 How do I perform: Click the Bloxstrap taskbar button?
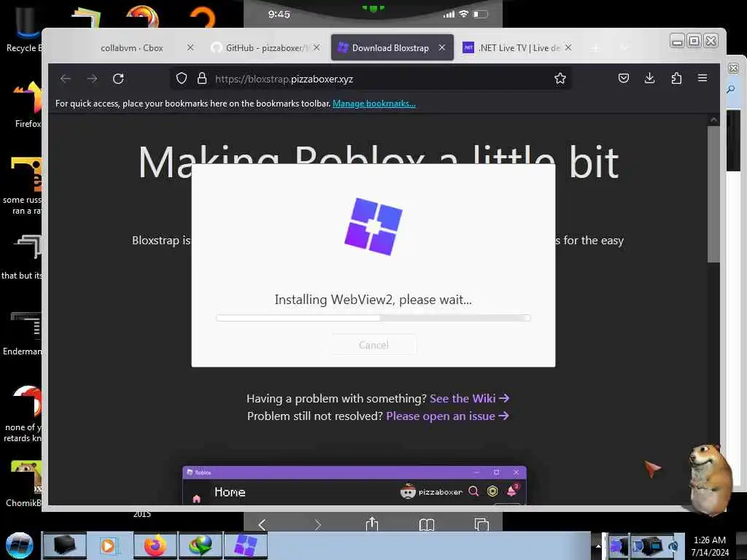tap(246, 545)
